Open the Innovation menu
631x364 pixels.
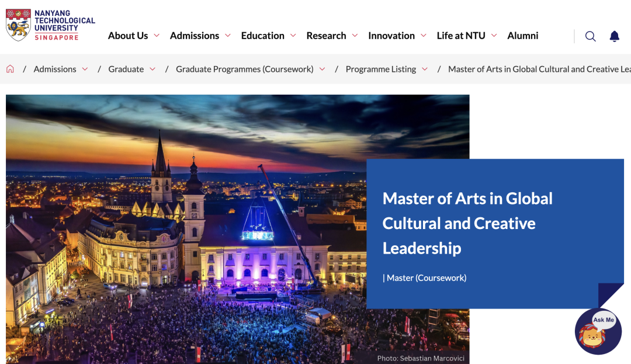click(391, 36)
